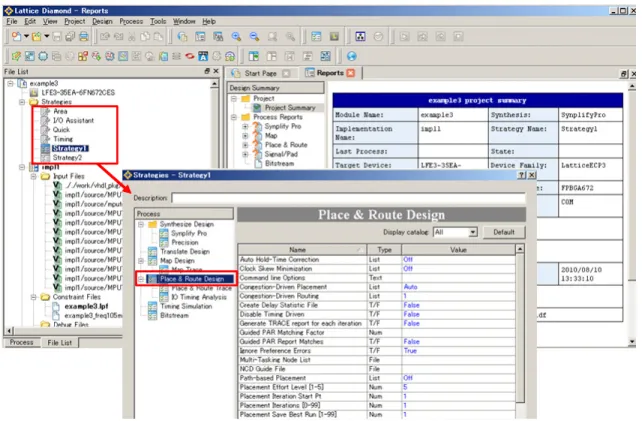
Task: Open the New file dropdown arrow
Action: click(26, 36)
